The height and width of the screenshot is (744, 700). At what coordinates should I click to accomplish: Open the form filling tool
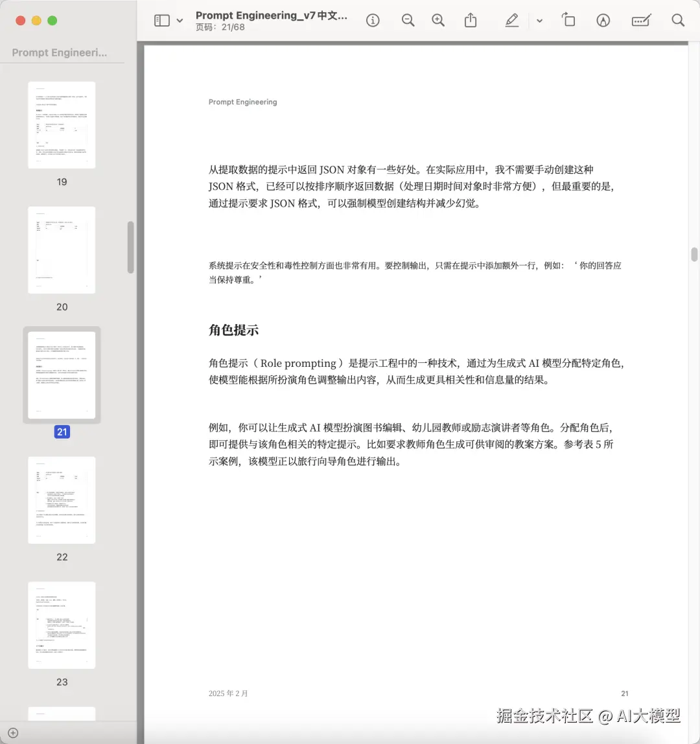pyautogui.click(x=641, y=20)
